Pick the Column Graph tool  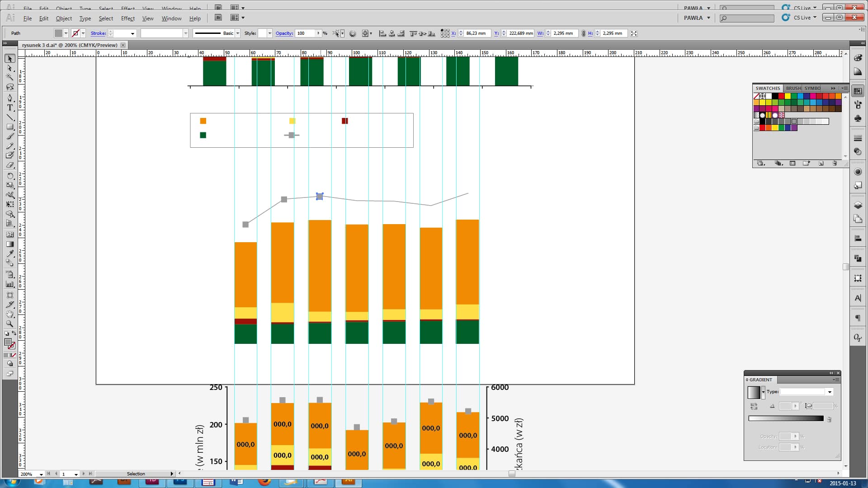point(10,285)
